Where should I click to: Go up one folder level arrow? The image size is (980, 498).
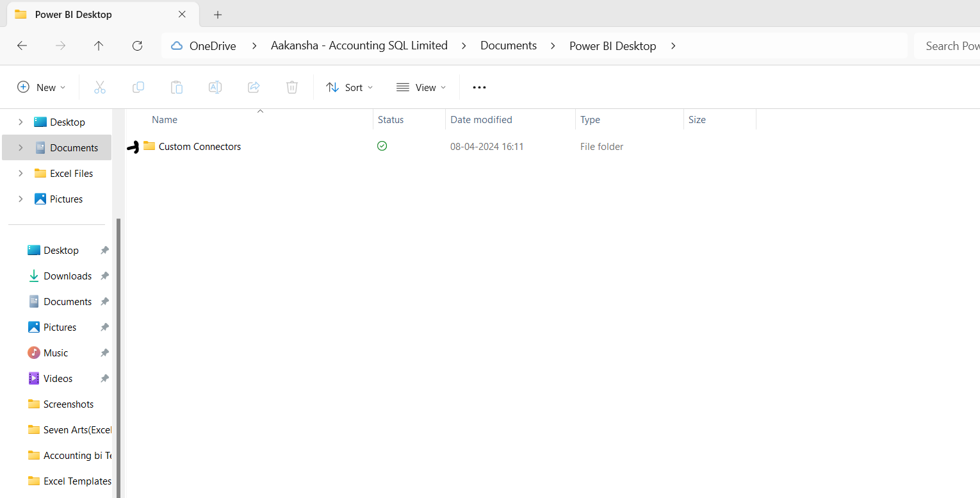click(99, 46)
